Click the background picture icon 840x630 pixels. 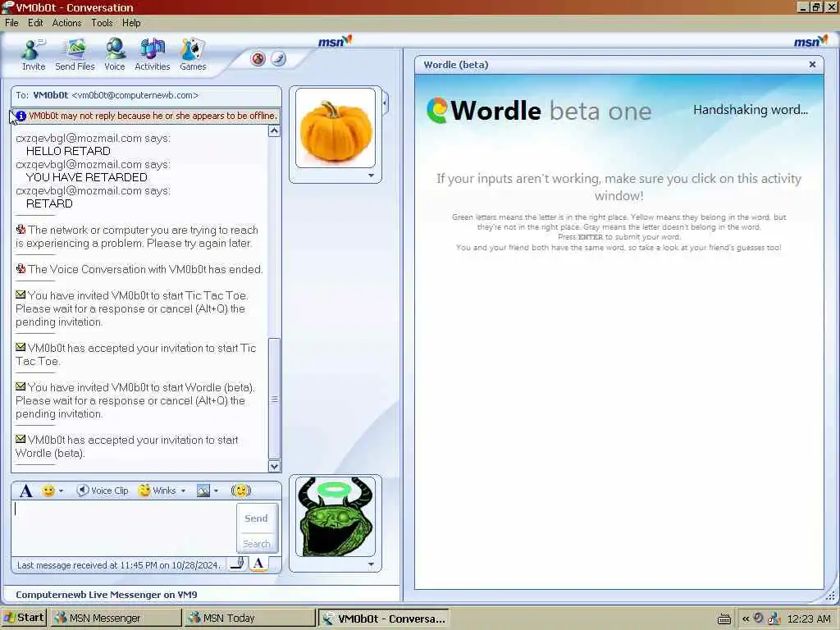pos(203,491)
